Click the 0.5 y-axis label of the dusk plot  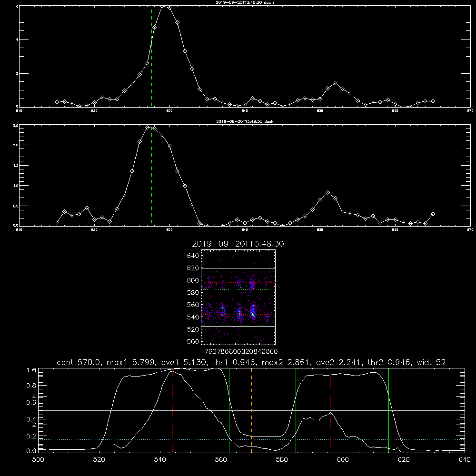pos(16,206)
